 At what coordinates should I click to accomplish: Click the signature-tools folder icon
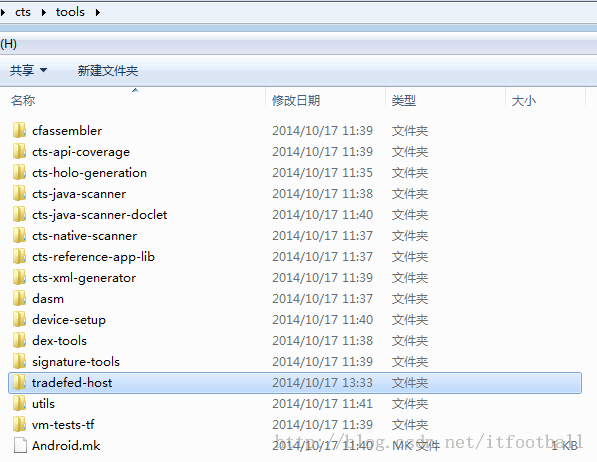pos(19,361)
